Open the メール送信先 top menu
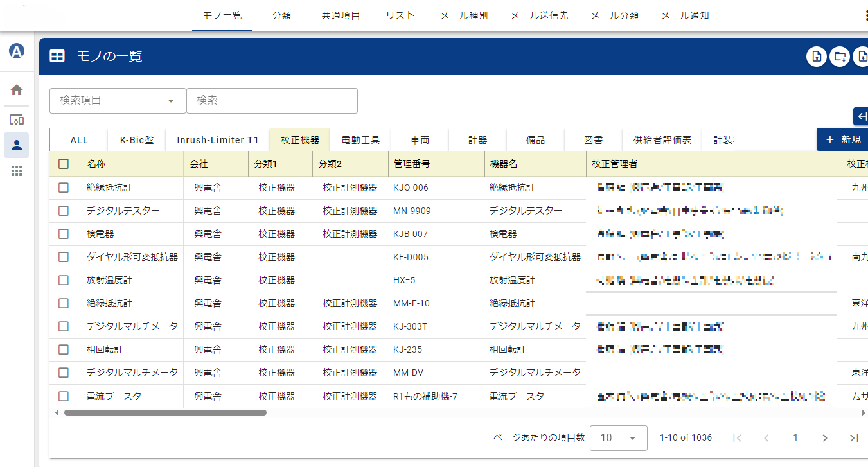Image resolution: width=868 pixels, height=467 pixels. tap(539, 15)
